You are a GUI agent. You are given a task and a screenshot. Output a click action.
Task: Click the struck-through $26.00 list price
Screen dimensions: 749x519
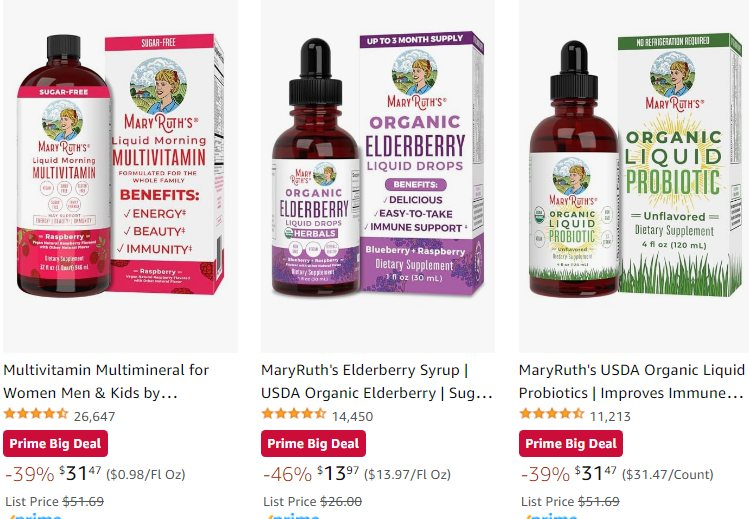pos(341,501)
